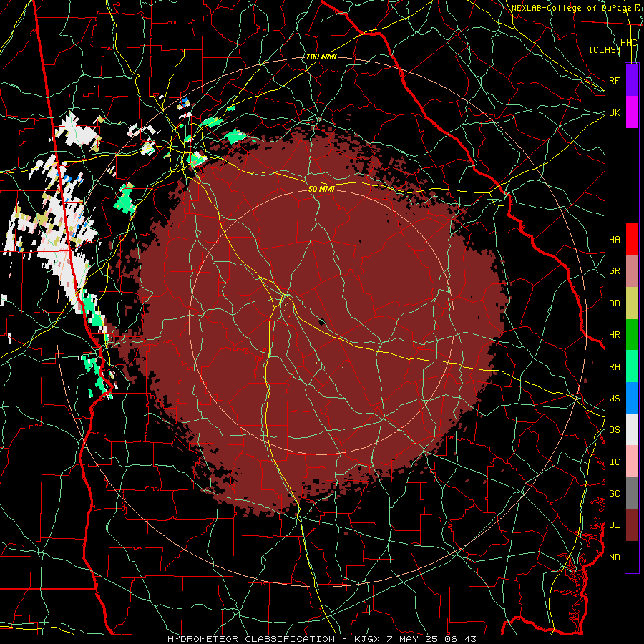644x644 pixels.
Task: Click the IC light pink legend swatch
Action: (632, 462)
